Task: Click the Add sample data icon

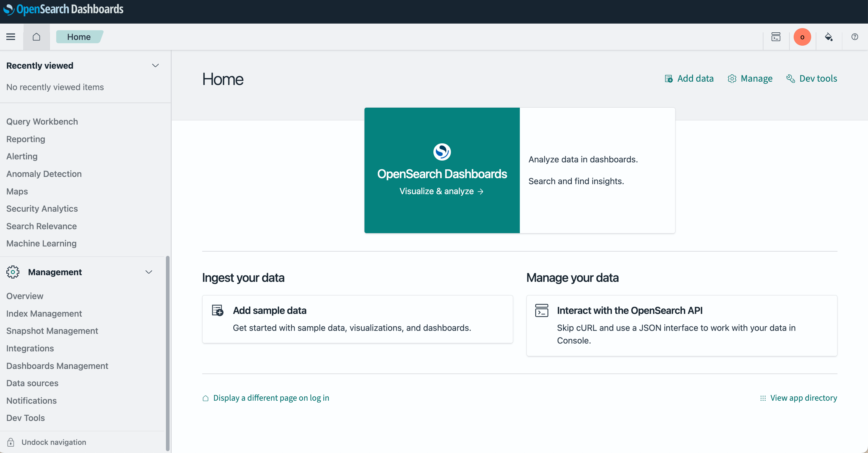Action: pyautogui.click(x=217, y=310)
